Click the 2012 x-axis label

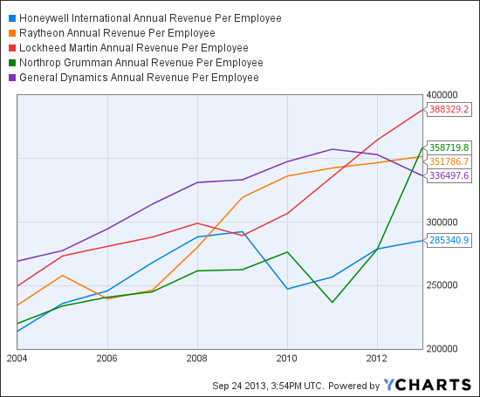coord(377,358)
